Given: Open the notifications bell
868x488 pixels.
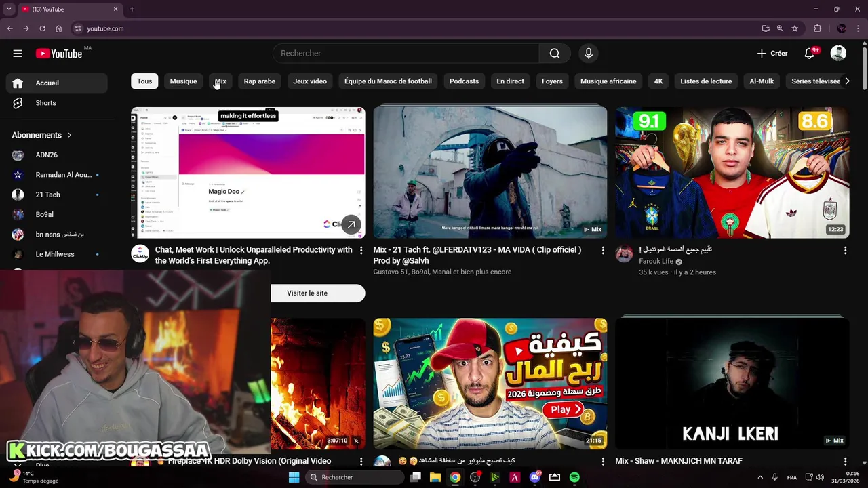Looking at the screenshot, I should point(810,54).
